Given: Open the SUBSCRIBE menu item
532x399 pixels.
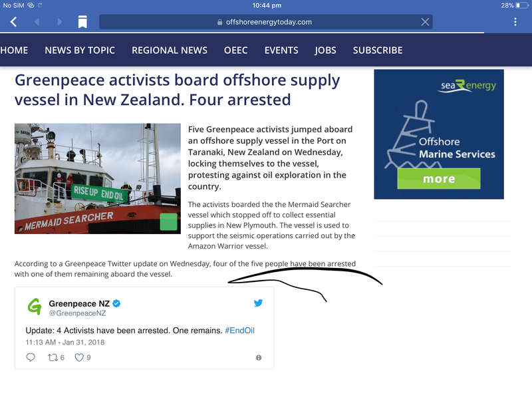Looking at the screenshot, I should coord(378,51).
